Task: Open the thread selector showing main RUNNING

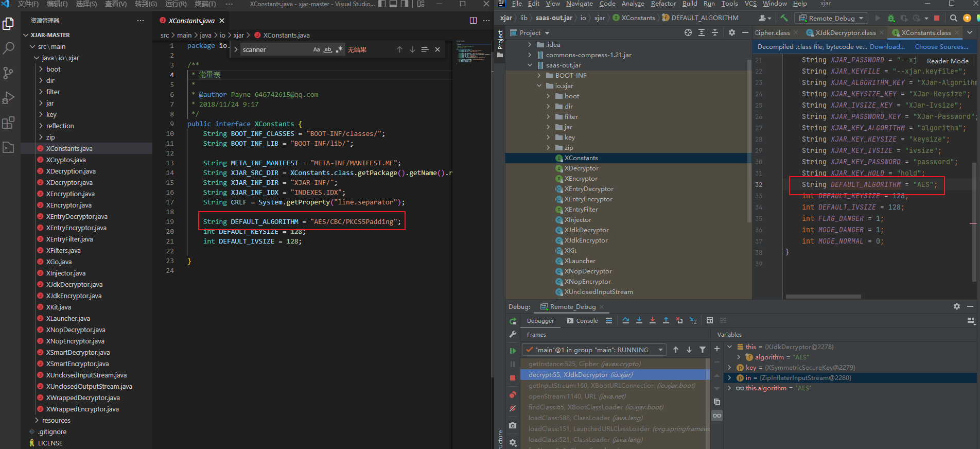Action: [594, 350]
